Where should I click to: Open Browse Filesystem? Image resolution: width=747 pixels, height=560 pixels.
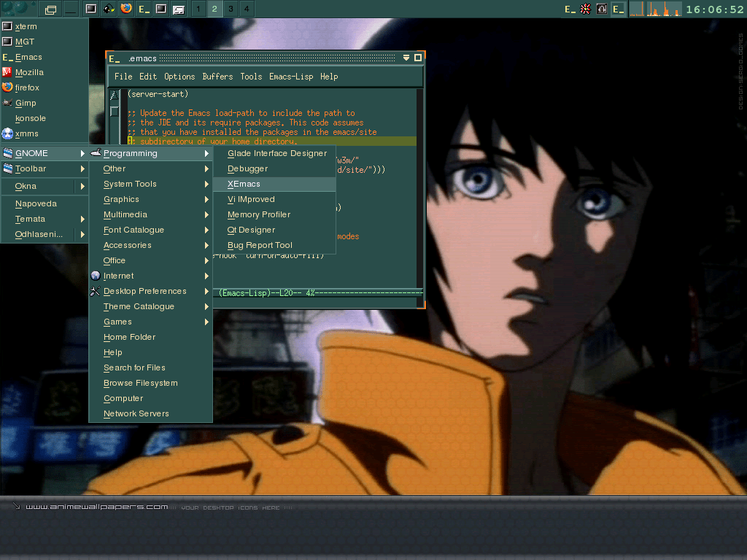coord(150,383)
